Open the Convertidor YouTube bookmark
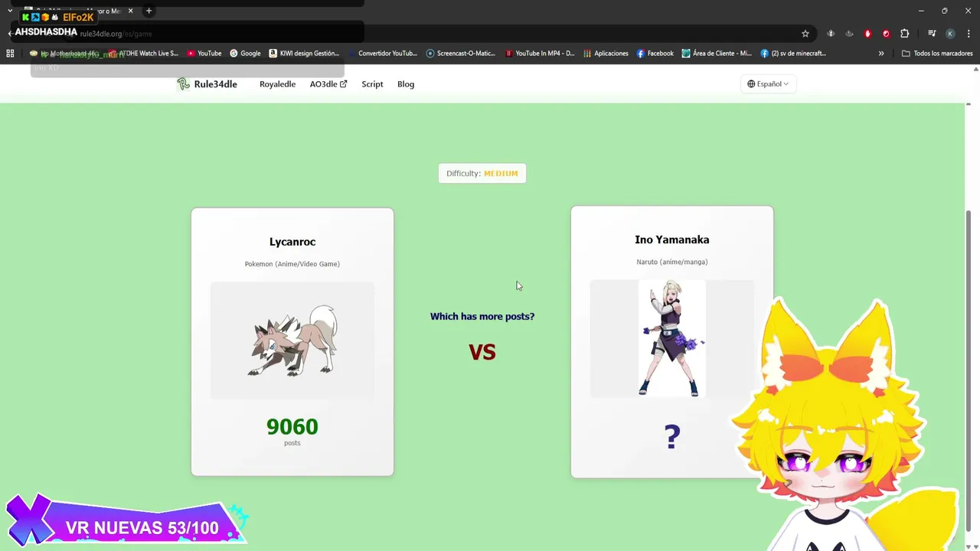980x551 pixels. click(x=382, y=54)
